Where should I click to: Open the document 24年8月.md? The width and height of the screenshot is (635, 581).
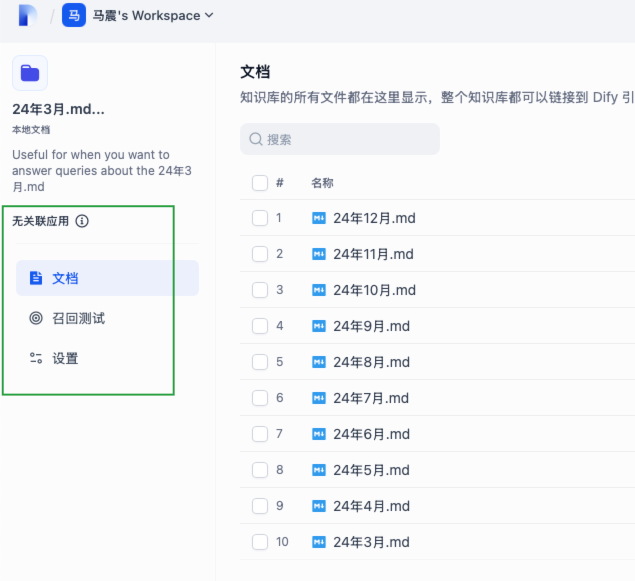371,362
